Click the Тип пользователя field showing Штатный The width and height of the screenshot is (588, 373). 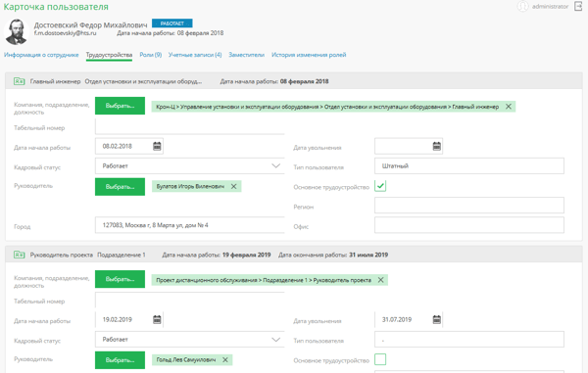click(x=469, y=165)
